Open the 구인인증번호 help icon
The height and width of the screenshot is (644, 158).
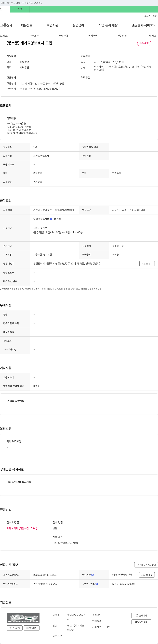click(96, 584)
